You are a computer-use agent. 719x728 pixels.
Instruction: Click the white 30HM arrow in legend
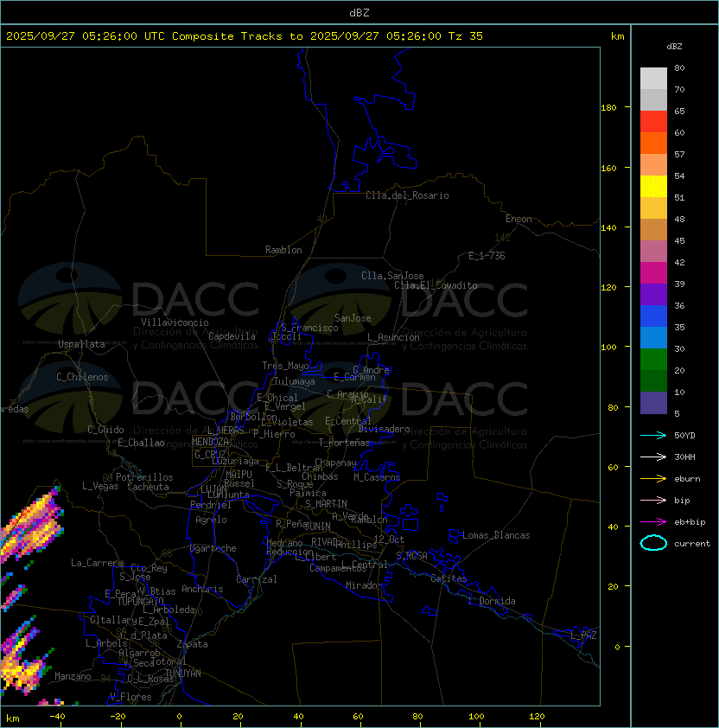pyautogui.click(x=653, y=457)
